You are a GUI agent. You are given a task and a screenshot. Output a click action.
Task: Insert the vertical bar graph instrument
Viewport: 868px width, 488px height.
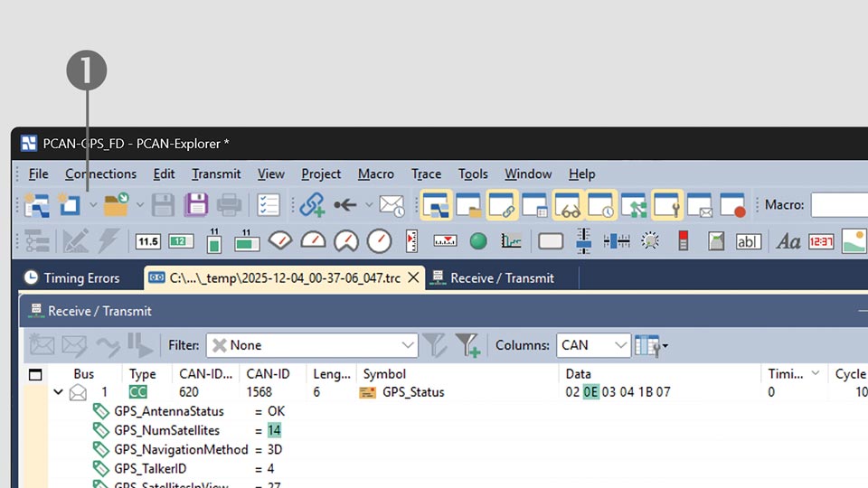click(x=214, y=241)
